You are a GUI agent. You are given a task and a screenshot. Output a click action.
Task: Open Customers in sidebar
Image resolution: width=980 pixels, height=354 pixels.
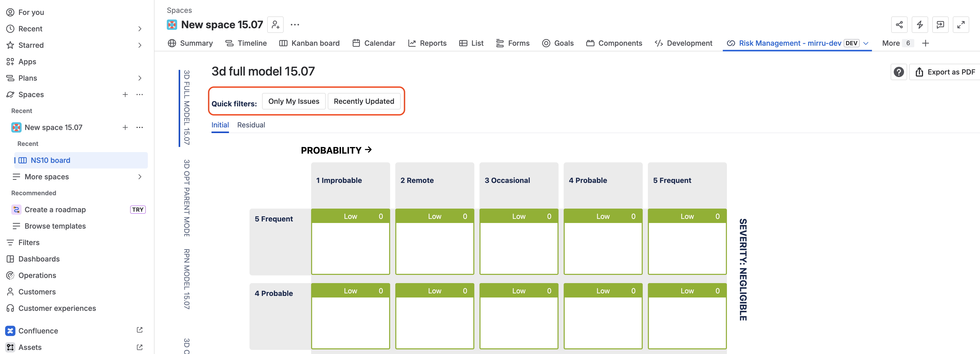click(x=37, y=292)
